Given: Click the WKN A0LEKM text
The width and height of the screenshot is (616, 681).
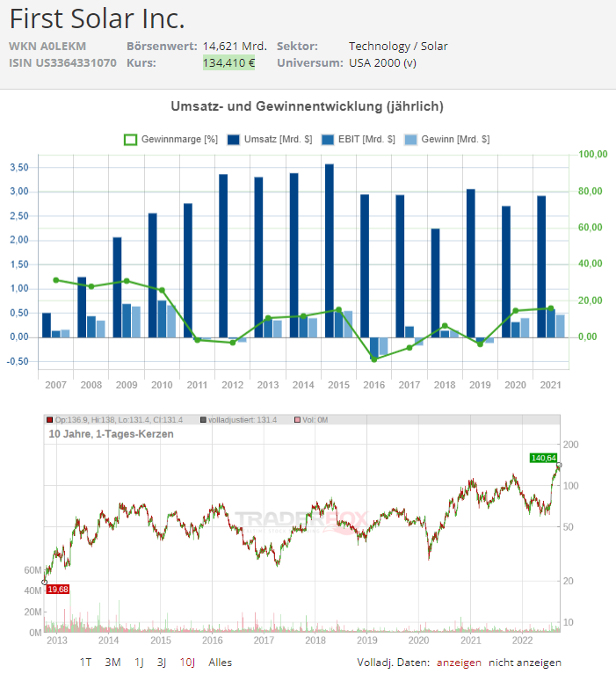Looking at the screenshot, I should click(47, 46).
